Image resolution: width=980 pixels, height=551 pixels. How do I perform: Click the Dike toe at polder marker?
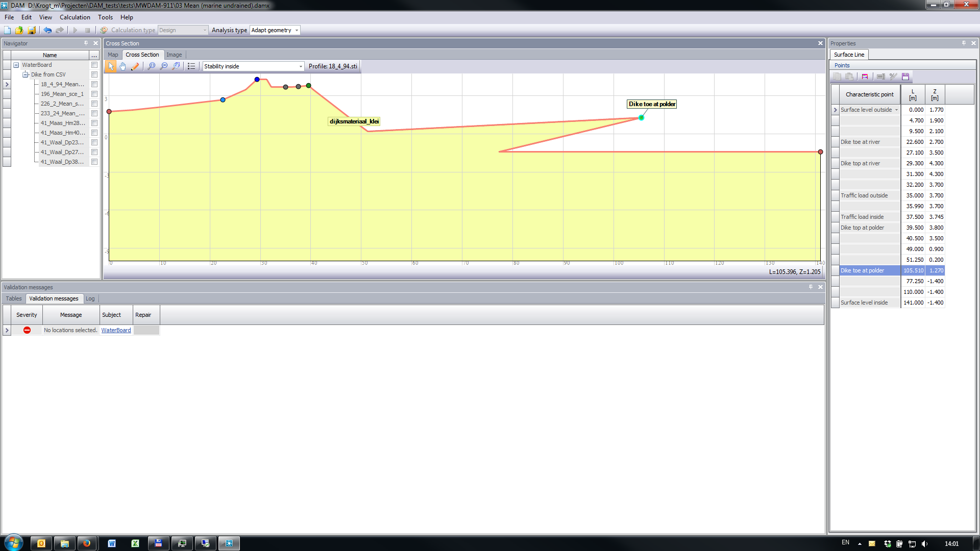coord(641,118)
